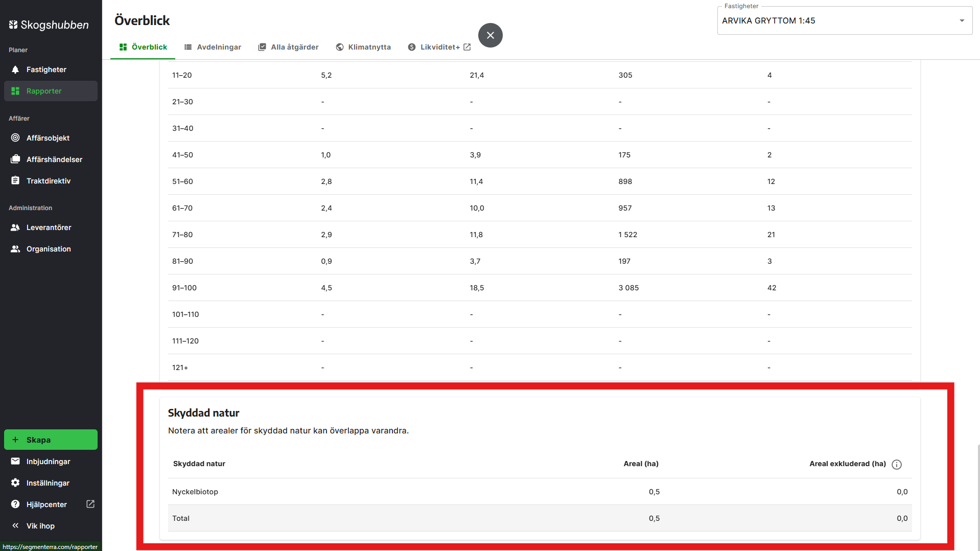Click the Vik ihop double chevron icon
Image resolution: width=980 pixels, height=551 pixels.
15,525
